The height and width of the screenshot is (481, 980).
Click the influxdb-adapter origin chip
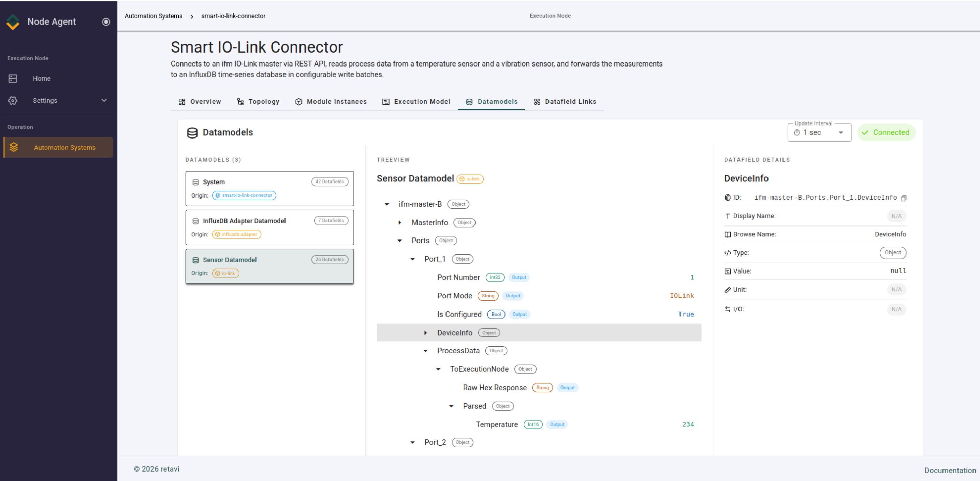click(x=236, y=235)
